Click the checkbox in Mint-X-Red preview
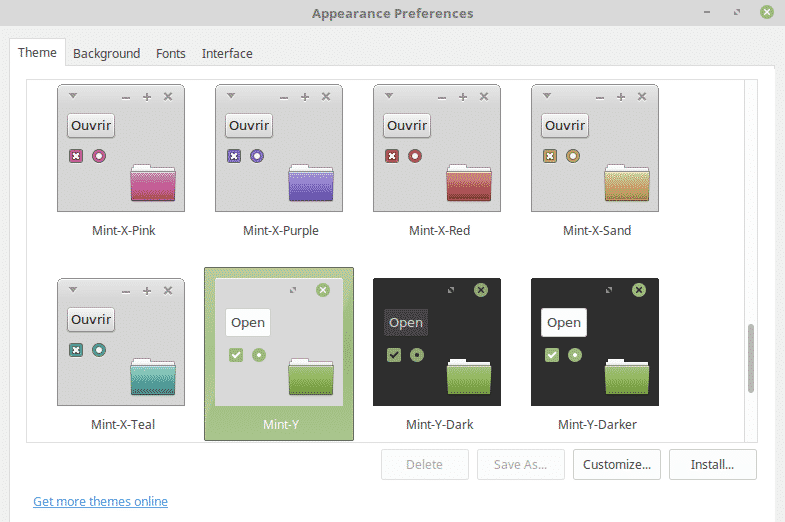The width and height of the screenshot is (785, 522). coord(392,156)
